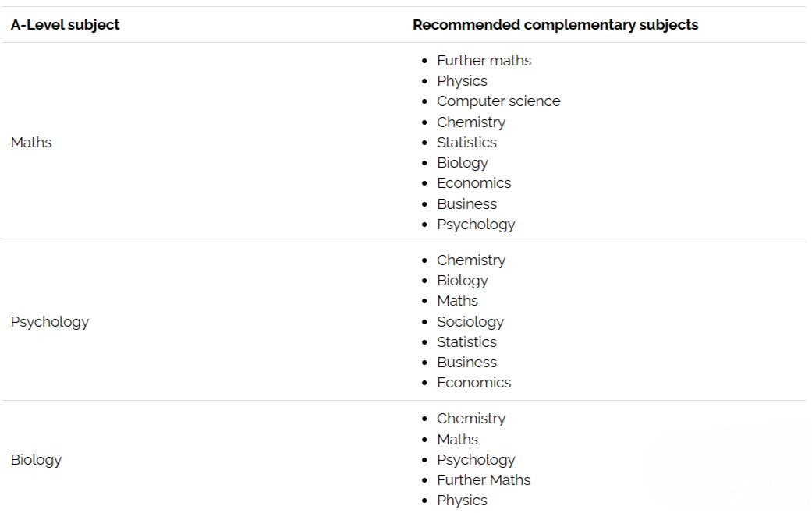Click 'Sociology' in the Psychology list

pos(470,322)
